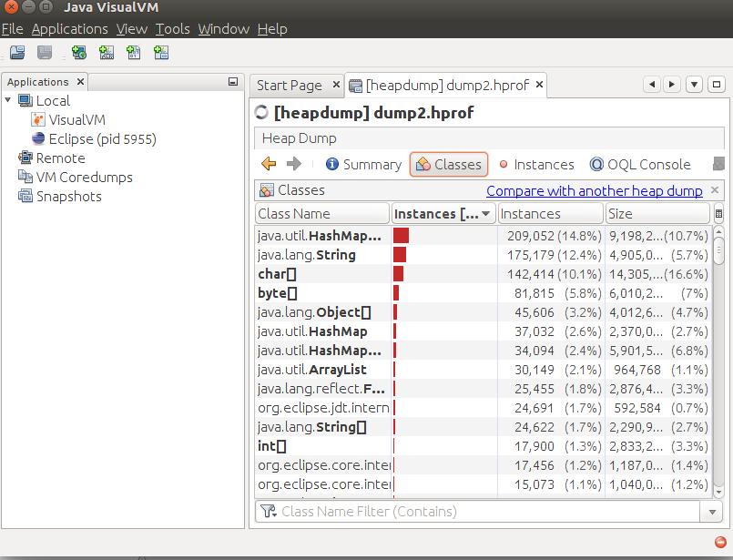Open the Applications menu
The width and height of the screenshot is (733, 560).
pyautogui.click(x=69, y=29)
